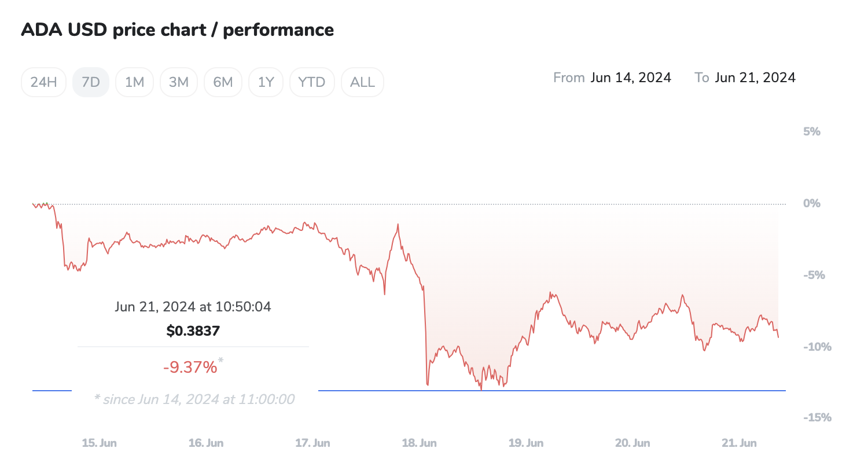
Task: Set chart range to 6M
Action: point(223,82)
